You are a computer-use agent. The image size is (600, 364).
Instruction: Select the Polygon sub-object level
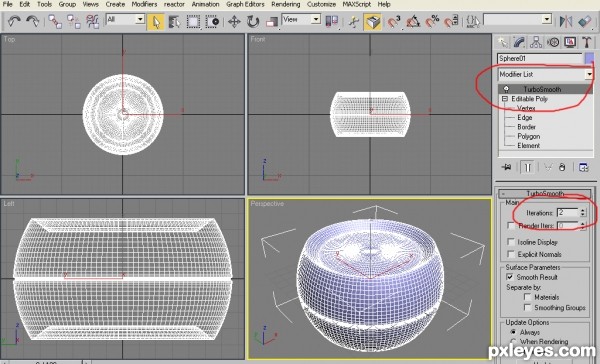click(x=528, y=136)
